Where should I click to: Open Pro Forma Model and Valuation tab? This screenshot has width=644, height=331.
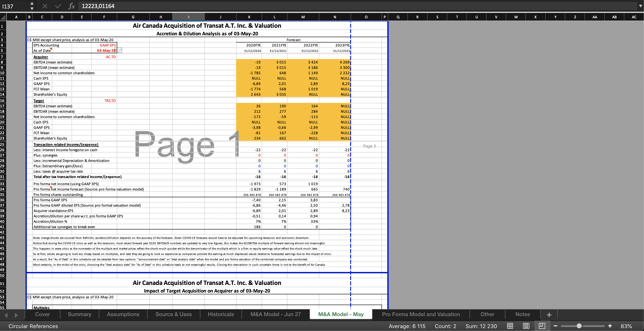pos(421,314)
